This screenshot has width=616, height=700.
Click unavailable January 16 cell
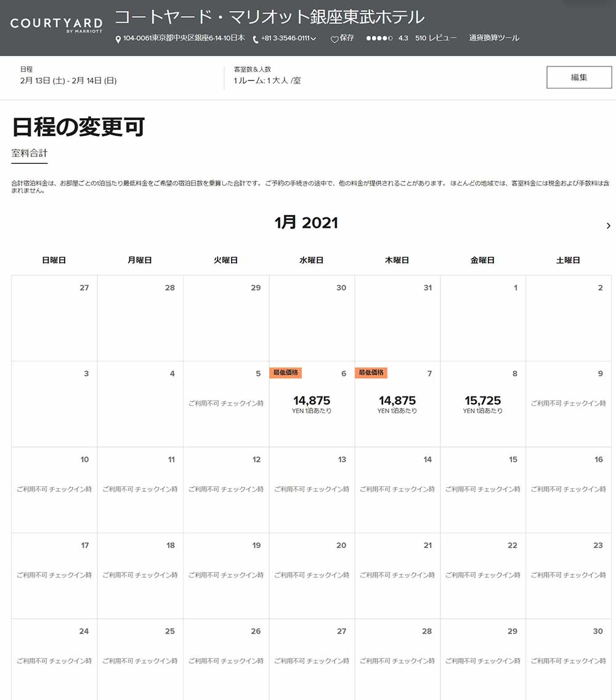[x=569, y=489]
